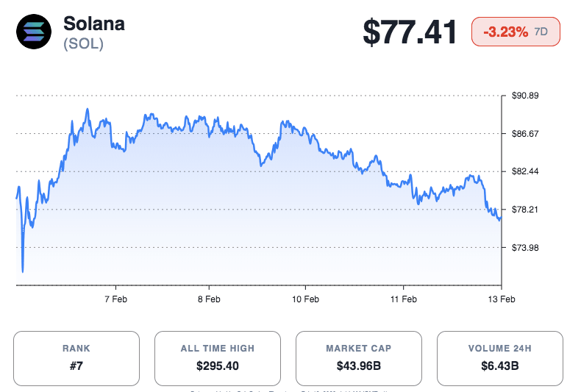The height and width of the screenshot is (392, 581).
Task: Click the $78.21 price axis label
Action: [x=526, y=210]
